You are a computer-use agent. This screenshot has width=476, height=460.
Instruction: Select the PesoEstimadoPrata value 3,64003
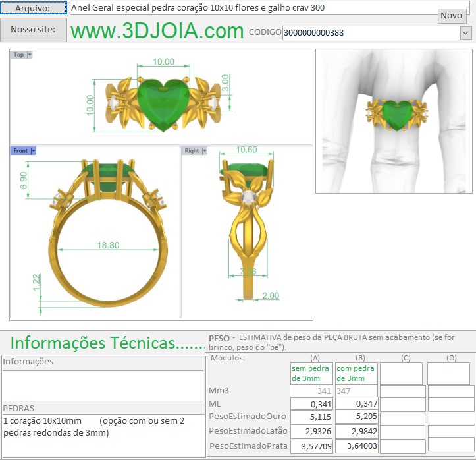pos(356,446)
